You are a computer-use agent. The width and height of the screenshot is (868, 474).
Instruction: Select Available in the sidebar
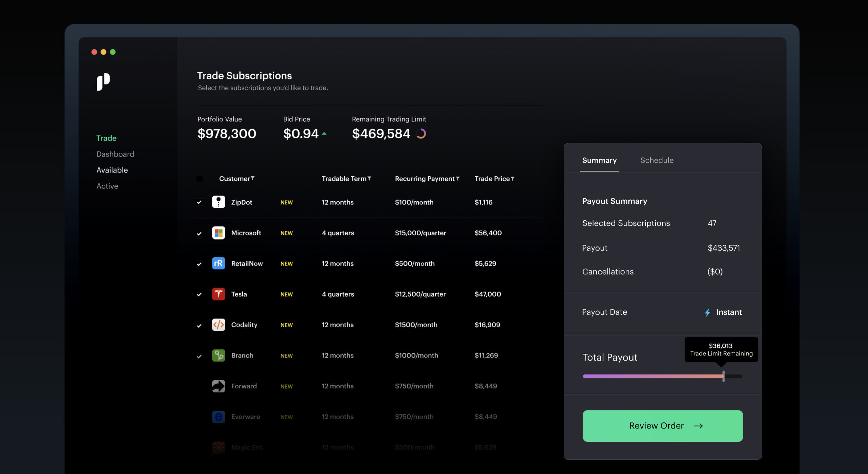(x=112, y=170)
